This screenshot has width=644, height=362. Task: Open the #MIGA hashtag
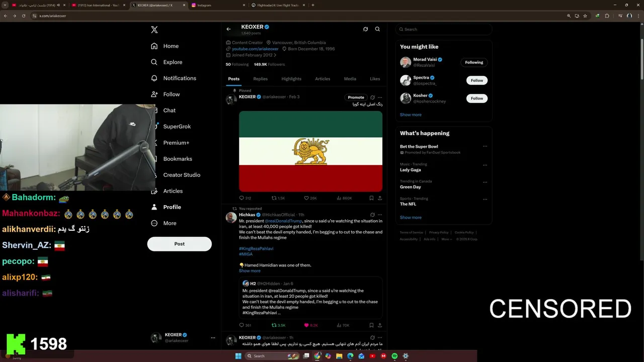[x=246, y=254]
